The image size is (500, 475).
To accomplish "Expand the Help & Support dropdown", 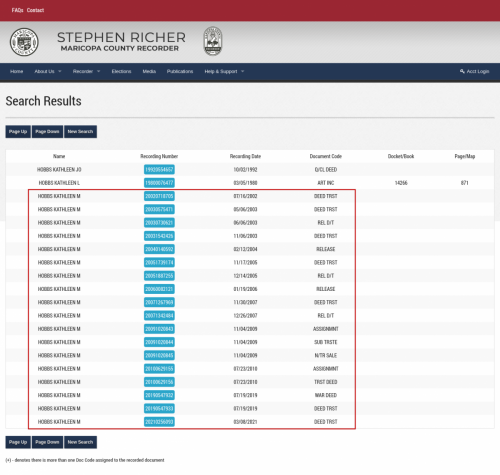I will 224,71.
